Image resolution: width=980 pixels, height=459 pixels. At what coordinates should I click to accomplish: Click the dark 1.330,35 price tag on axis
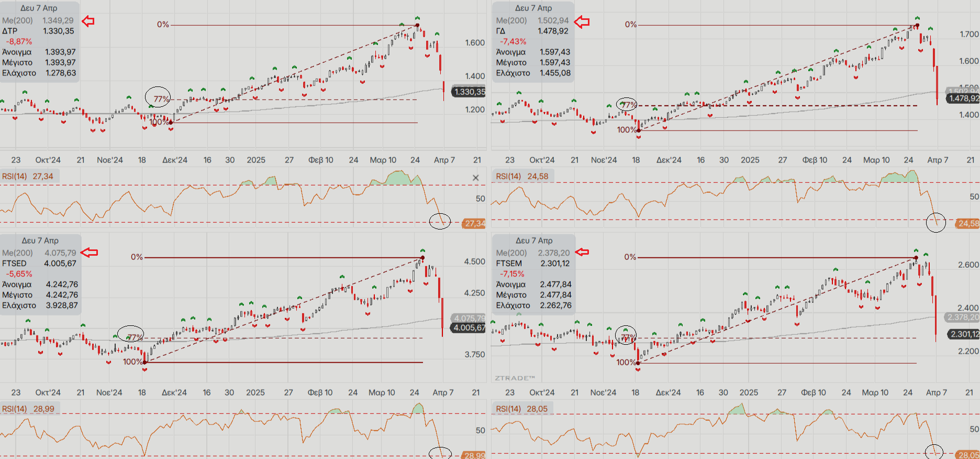[x=469, y=92]
